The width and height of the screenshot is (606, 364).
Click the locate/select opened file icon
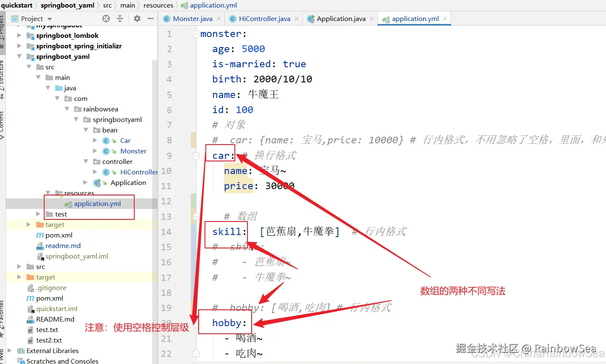(x=106, y=18)
